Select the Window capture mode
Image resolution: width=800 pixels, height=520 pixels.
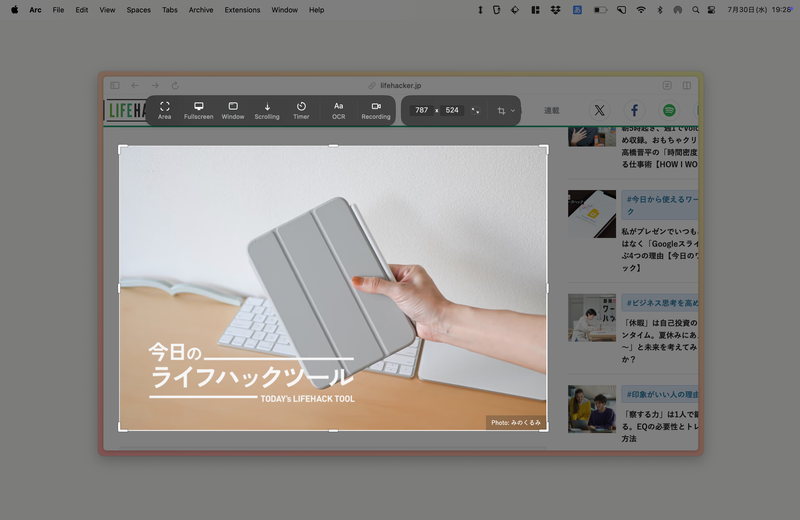coord(233,110)
